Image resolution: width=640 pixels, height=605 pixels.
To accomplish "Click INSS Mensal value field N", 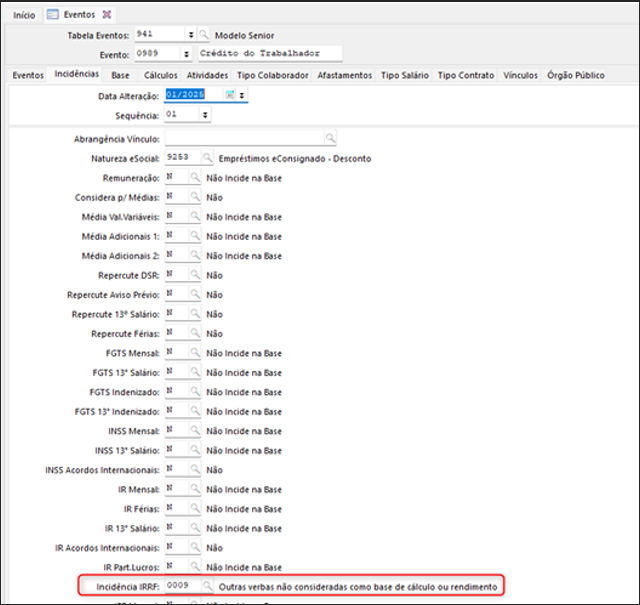I will [177, 429].
